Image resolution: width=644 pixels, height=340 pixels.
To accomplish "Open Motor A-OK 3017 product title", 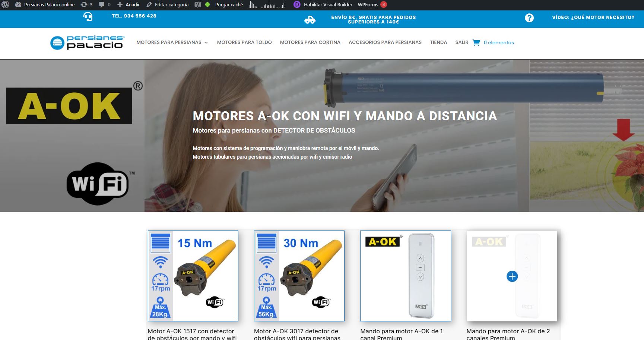I will point(297,334).
